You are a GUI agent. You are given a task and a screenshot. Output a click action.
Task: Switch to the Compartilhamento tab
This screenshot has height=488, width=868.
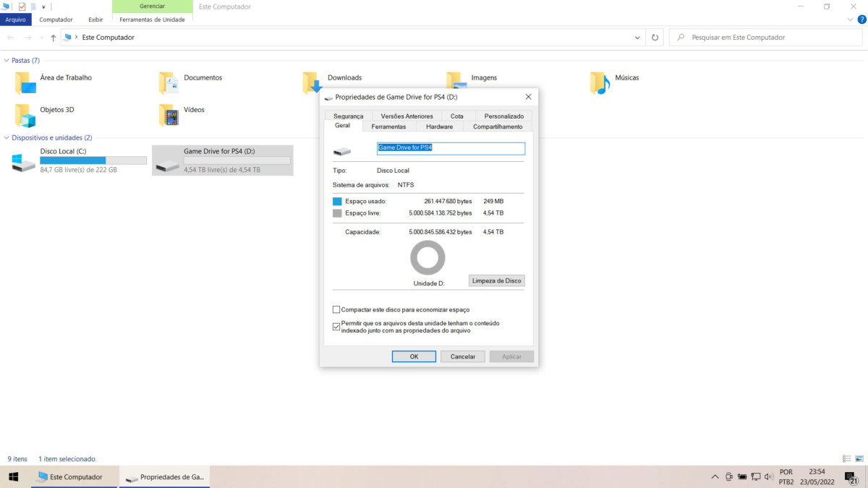[x=498, y=127]
